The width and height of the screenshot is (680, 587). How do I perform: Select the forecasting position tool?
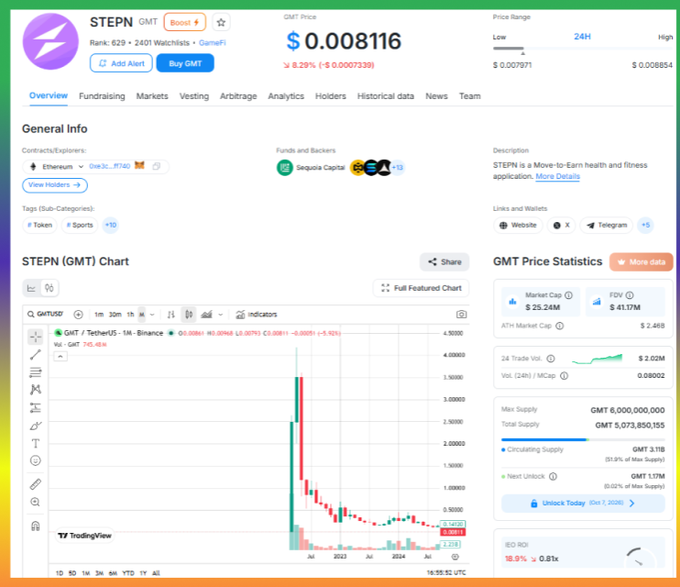coord(35,408)
